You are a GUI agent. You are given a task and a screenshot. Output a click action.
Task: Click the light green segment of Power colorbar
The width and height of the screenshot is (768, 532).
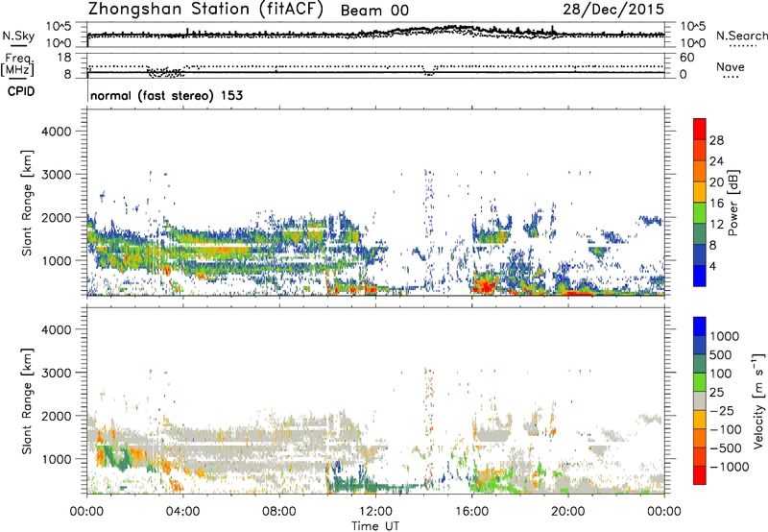point(700,213)
